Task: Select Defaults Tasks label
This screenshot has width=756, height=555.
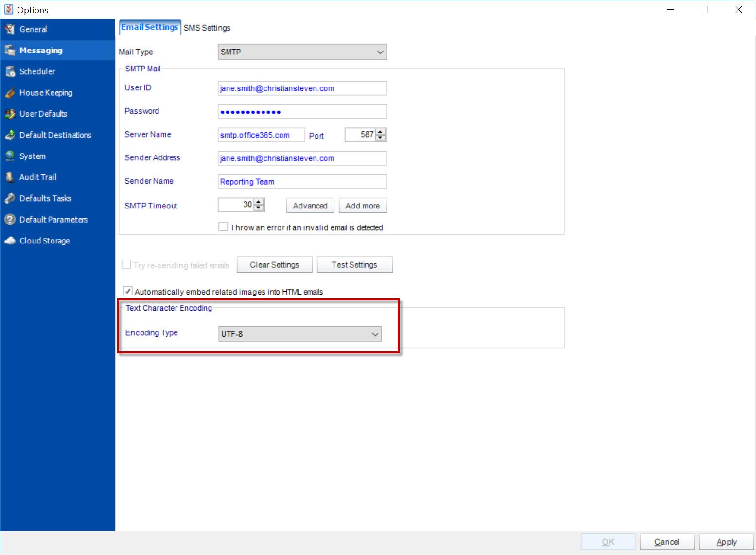Action: [x=45, y=198]
